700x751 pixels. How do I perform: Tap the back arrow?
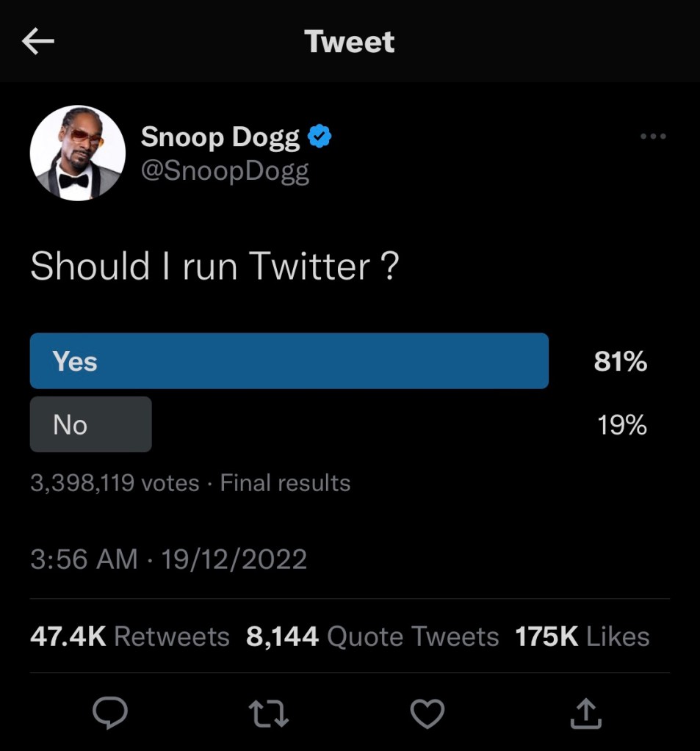point(39,43)
